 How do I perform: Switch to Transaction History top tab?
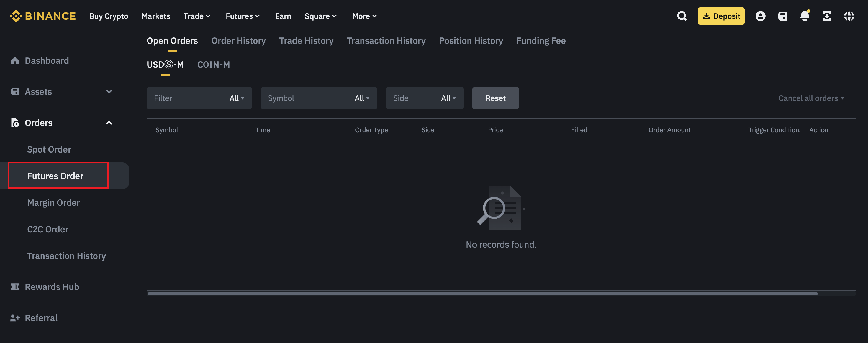point(386,41)
